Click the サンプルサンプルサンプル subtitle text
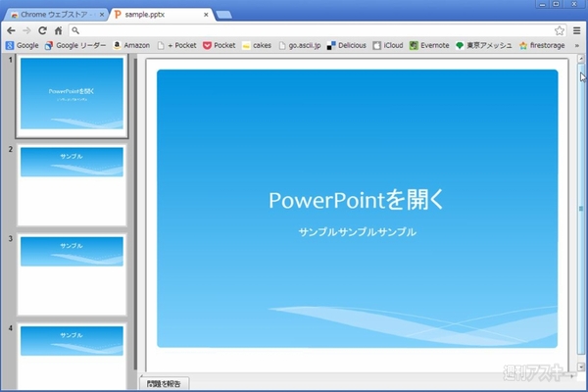 [x=357, y=232]
